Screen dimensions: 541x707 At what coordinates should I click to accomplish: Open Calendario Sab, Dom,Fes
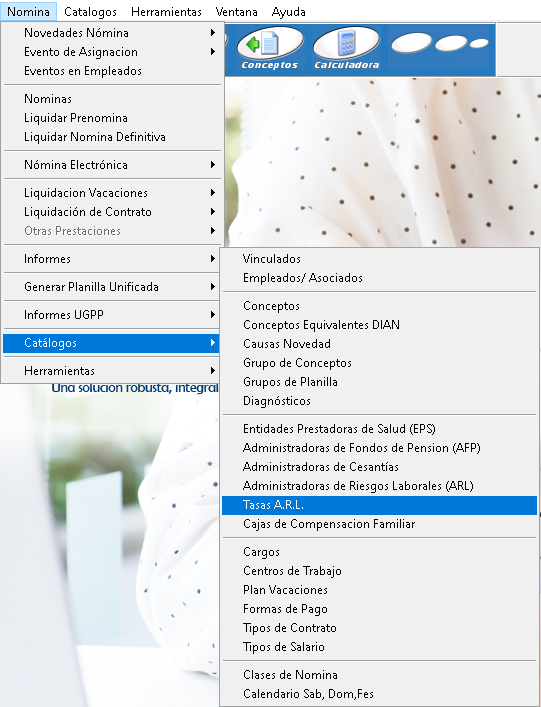coord(379,693)
